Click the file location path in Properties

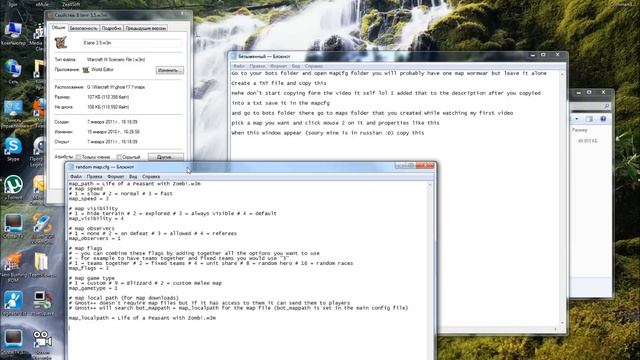[x=116, y=87]
